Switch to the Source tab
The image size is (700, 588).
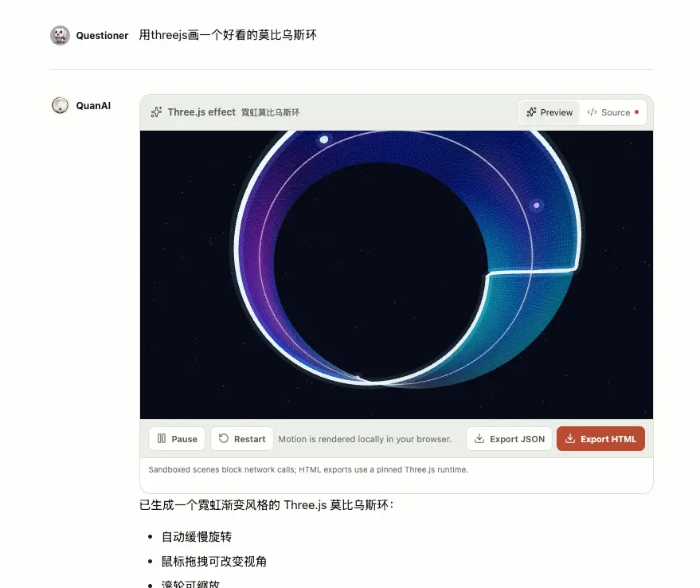click(612, 112)
